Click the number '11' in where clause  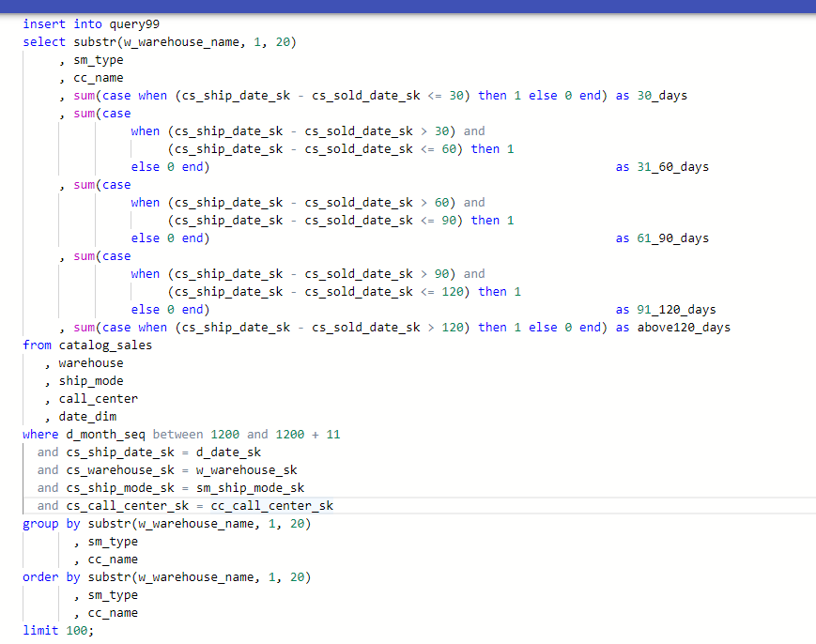click(x=333, y=435)
